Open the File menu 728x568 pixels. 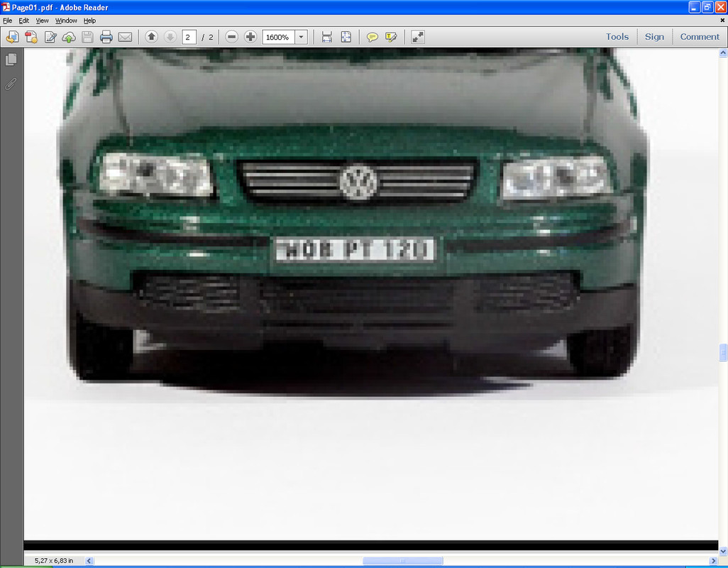(x=7, y=21)
